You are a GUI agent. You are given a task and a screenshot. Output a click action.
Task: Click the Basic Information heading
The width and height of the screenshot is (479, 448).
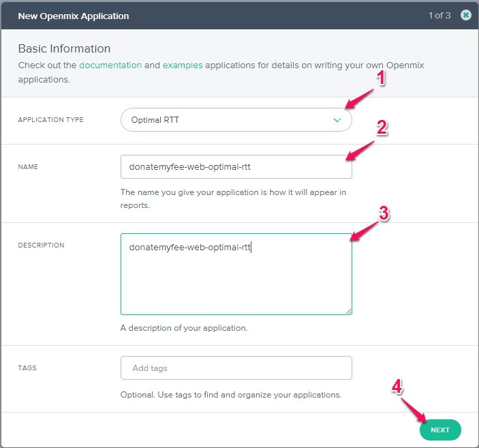pyautogui.click(x=64, y=49)
